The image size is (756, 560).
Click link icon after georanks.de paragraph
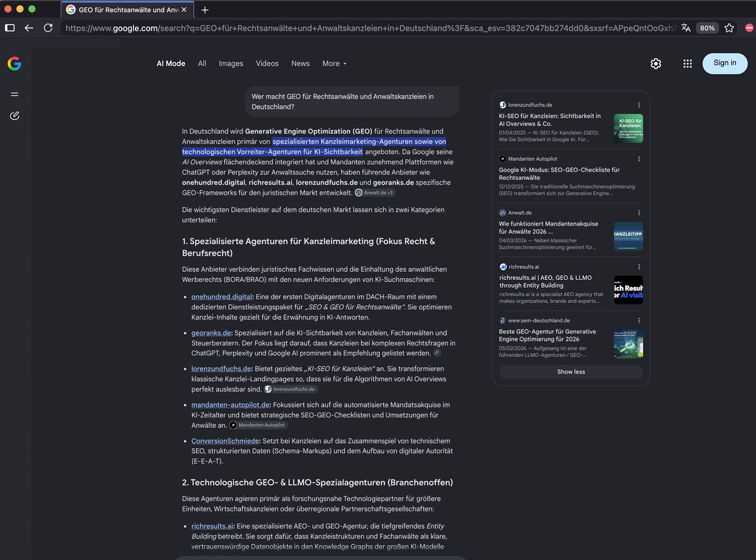coord(437,353)
